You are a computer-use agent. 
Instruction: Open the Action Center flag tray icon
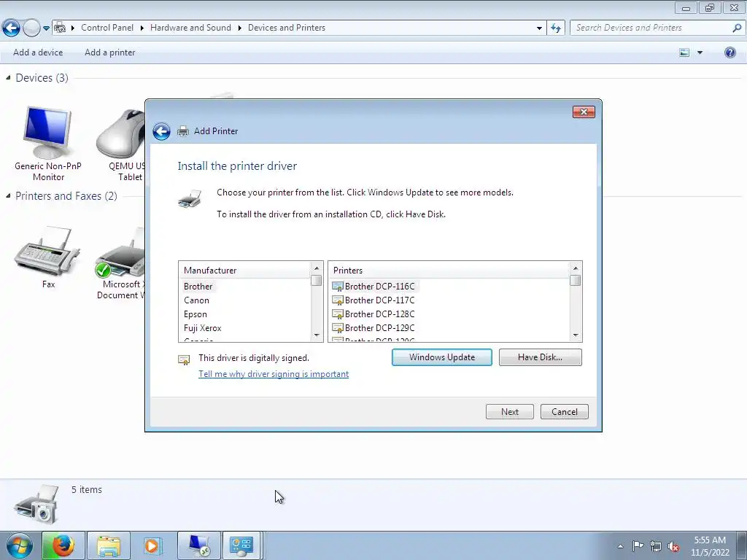coord(638,545)
